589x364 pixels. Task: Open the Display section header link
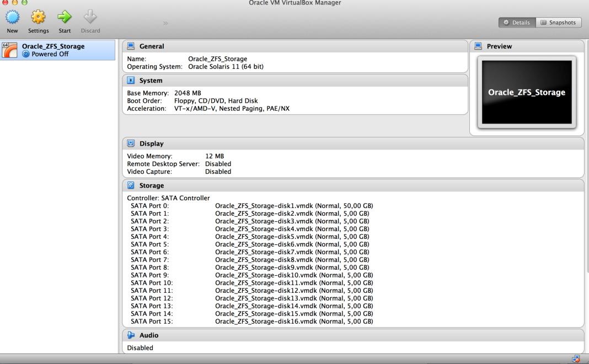coord(151,143)
